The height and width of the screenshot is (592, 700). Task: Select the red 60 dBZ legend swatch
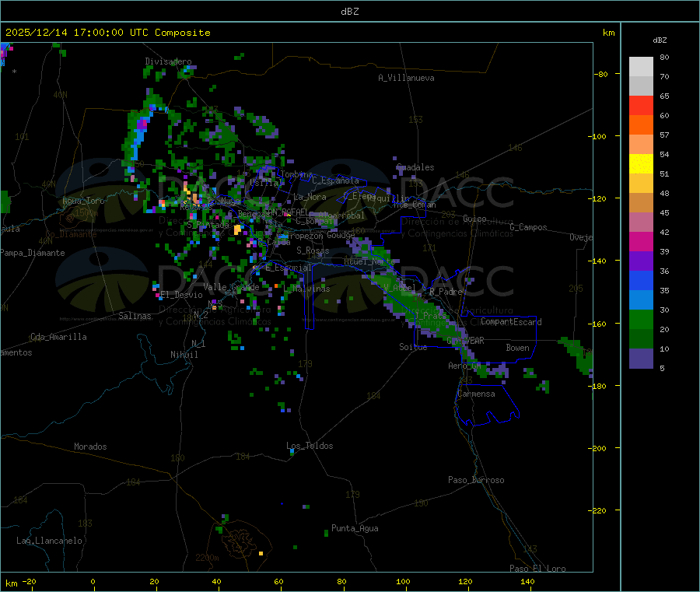click(x=641, y=105)
